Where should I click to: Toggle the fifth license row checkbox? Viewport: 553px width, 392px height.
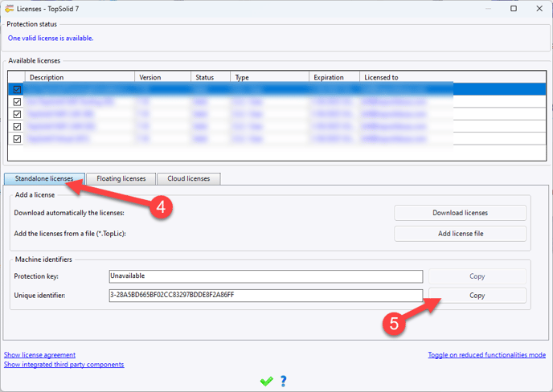pos(17,139)
